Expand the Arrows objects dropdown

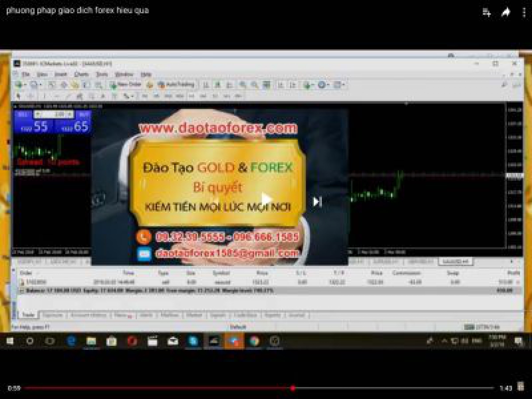point(132,96)
